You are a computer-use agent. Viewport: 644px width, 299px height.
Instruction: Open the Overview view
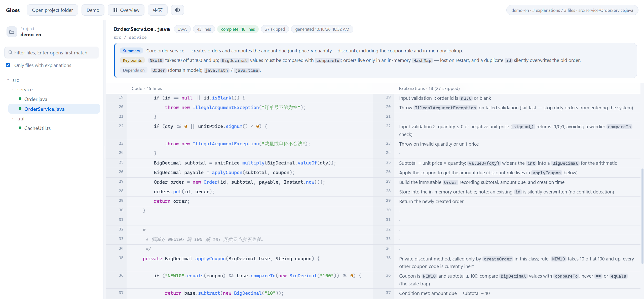coord(126,10)
